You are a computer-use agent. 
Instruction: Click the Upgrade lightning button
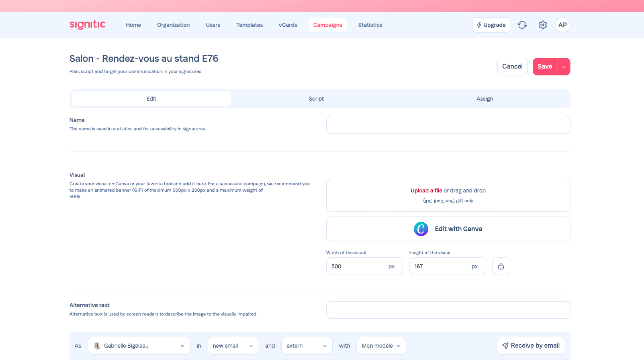coord(491,25)
